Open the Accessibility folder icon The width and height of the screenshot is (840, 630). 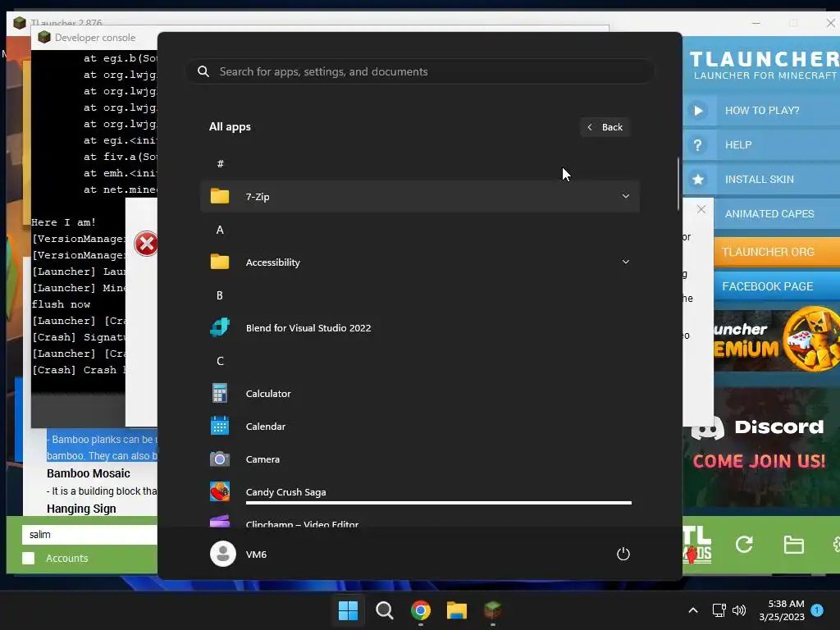pos(220,262)
